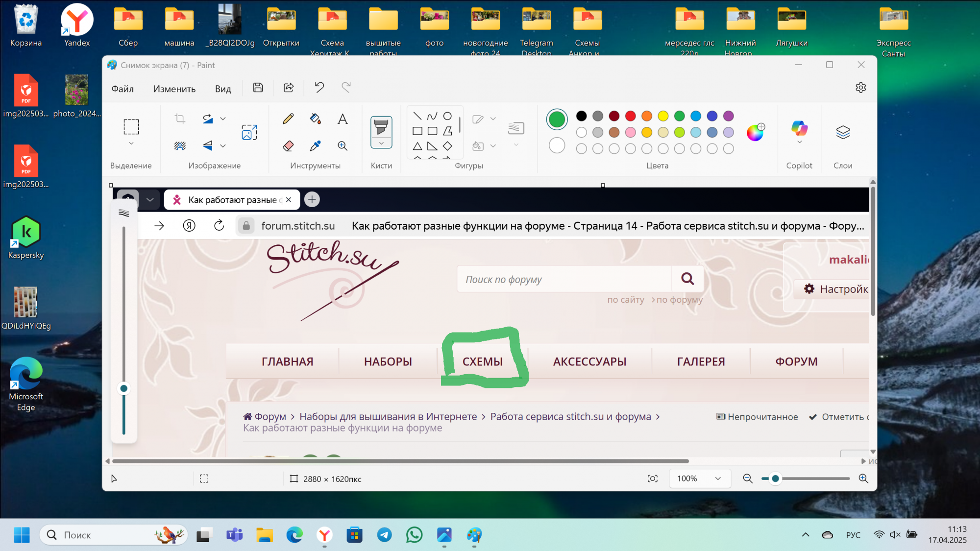Open the Layers panel
Screen dimensions: 980x551
(843, 132)
